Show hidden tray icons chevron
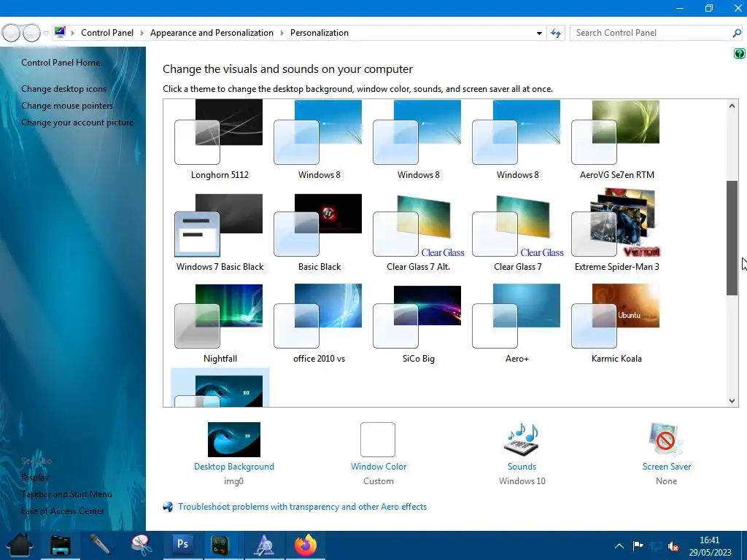This screenshot has width=747, height=560. point(619,545)
